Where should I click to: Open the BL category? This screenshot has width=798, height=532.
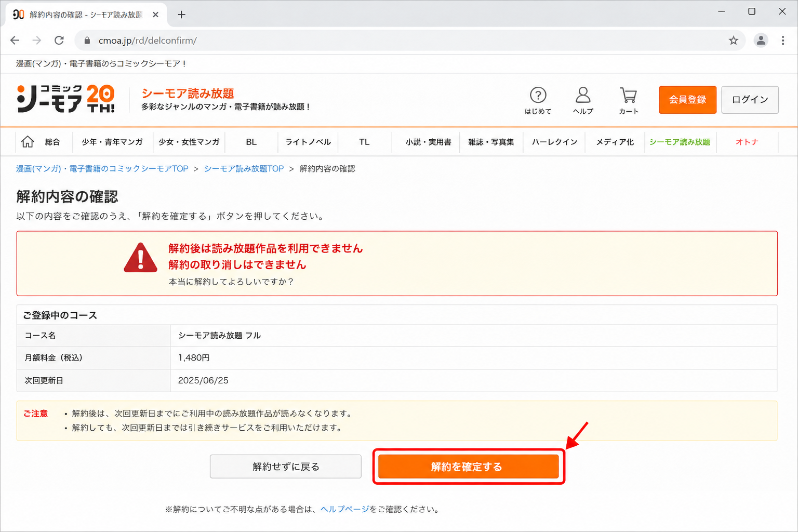(x=251, y=142)
